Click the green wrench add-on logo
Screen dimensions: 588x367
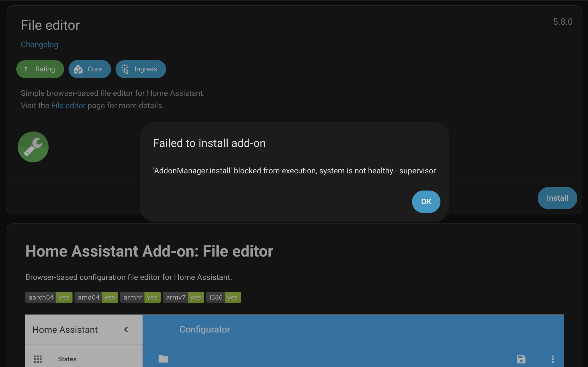(x=33, y=147)
